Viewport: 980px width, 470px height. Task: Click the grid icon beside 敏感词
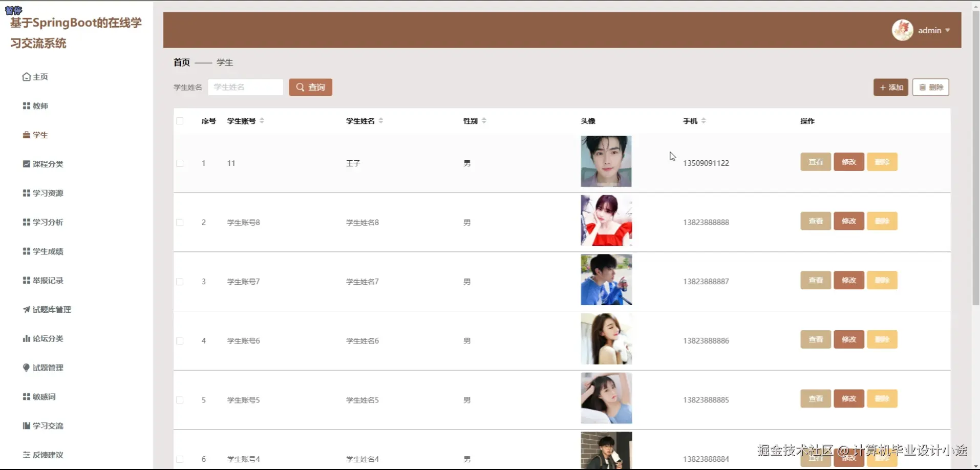tap(27, 397)
